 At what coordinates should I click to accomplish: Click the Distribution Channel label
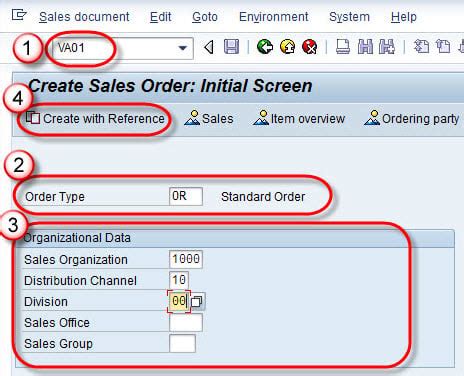pyautogui.click(x=80, y=281)
